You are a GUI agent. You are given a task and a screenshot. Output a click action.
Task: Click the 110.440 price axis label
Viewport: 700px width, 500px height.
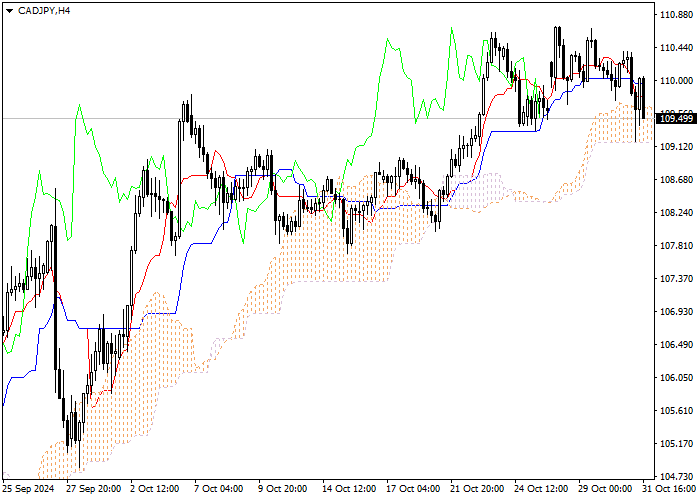(x=676, y=48)
